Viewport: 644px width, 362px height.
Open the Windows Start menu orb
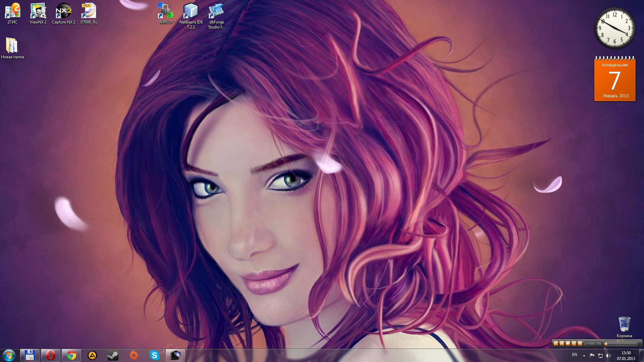(9, 355)
